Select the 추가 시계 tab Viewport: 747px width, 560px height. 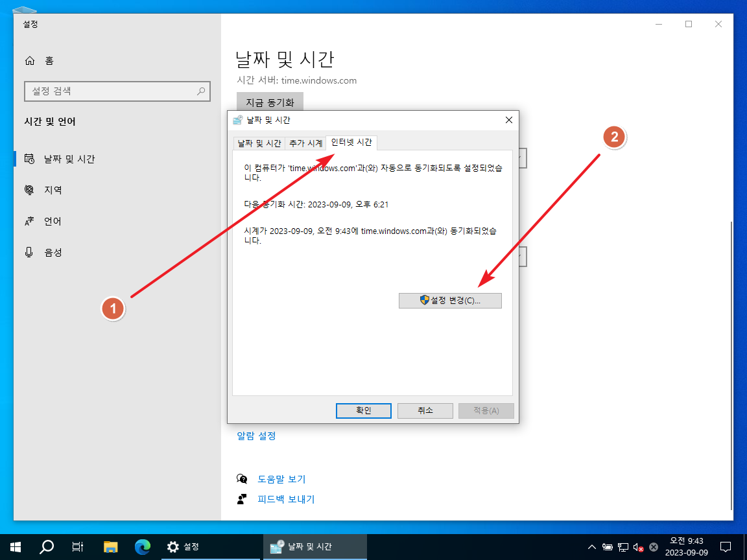(305, 143)
